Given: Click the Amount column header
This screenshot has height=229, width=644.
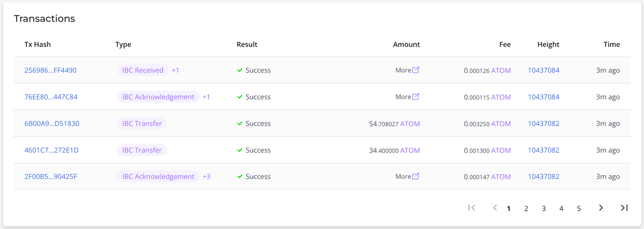Looking at the screenshot, I should coord(406,44).
